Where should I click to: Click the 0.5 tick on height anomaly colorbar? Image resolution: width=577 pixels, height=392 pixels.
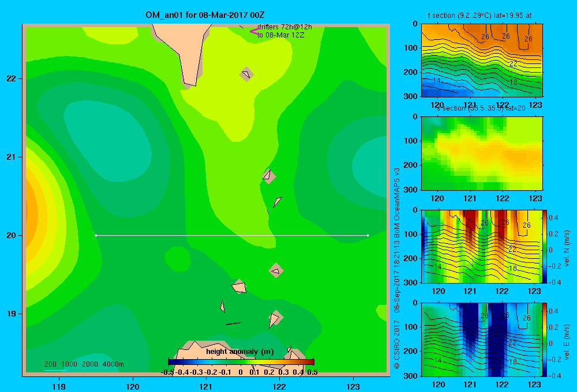point(312,372)
